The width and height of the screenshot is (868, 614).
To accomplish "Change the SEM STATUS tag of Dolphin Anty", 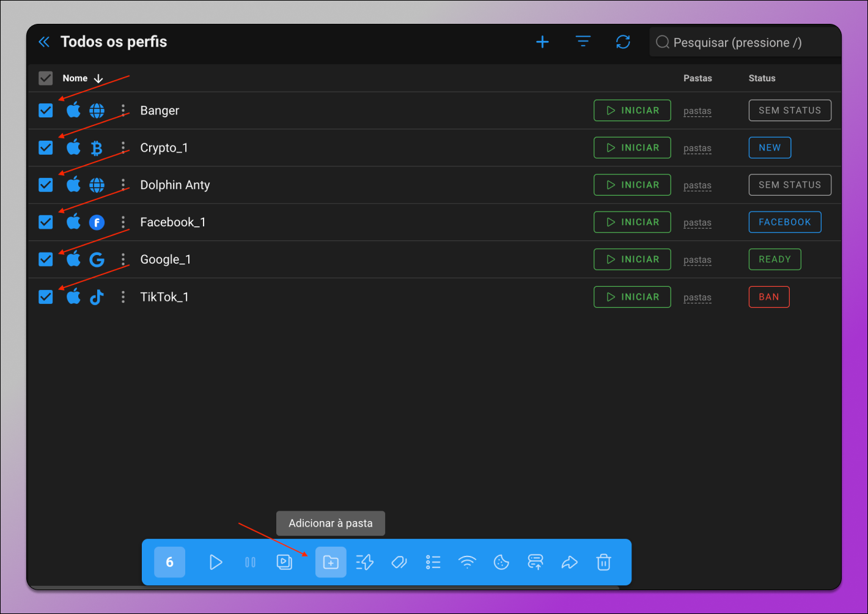I will pos(790,185).
